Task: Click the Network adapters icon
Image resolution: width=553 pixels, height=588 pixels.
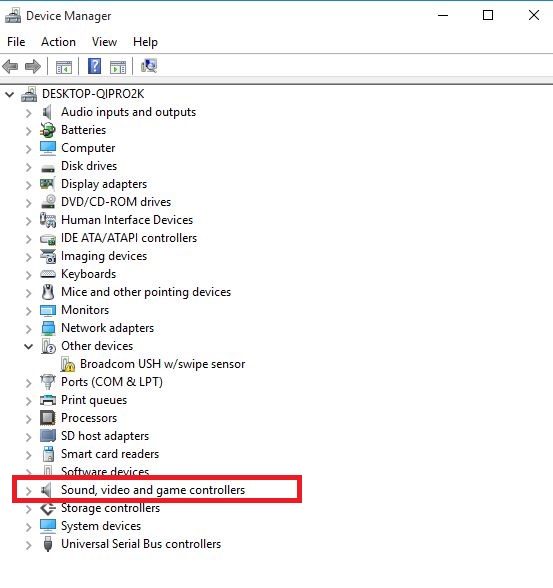Action: 48,328
